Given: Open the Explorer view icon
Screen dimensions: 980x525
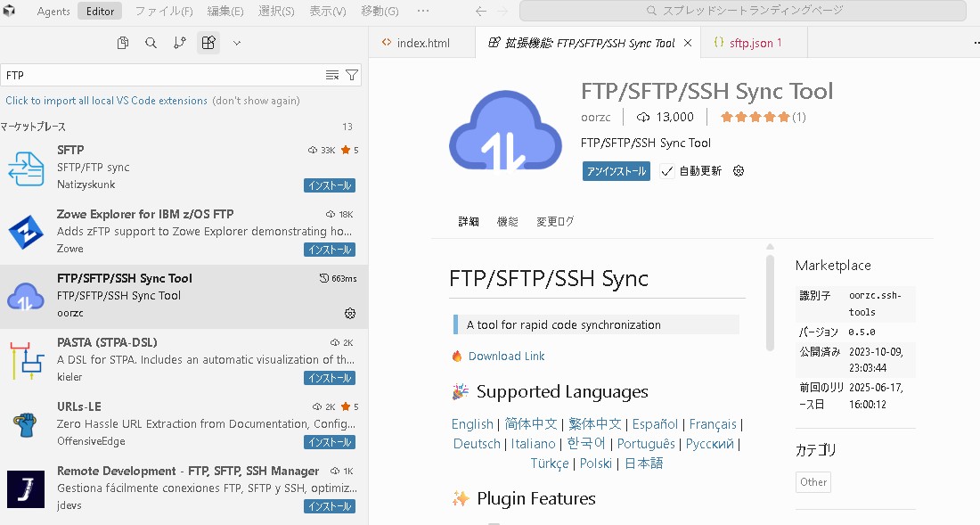Looking at the screenshot, I should (122, 42).
